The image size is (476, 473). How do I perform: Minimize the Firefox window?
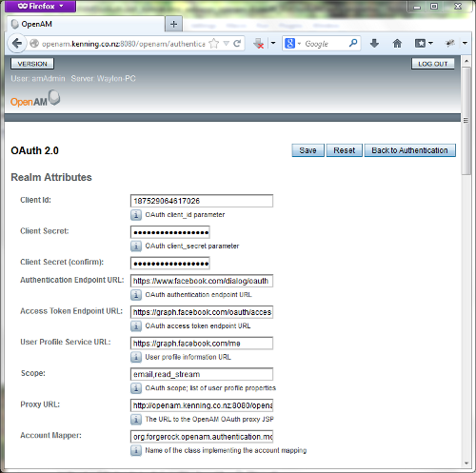[417, 7]
